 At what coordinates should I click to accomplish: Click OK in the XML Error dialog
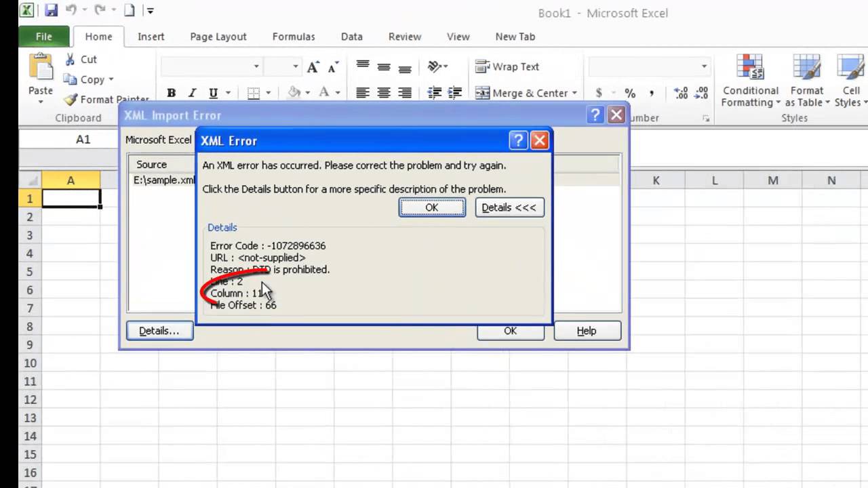point(432,207)
